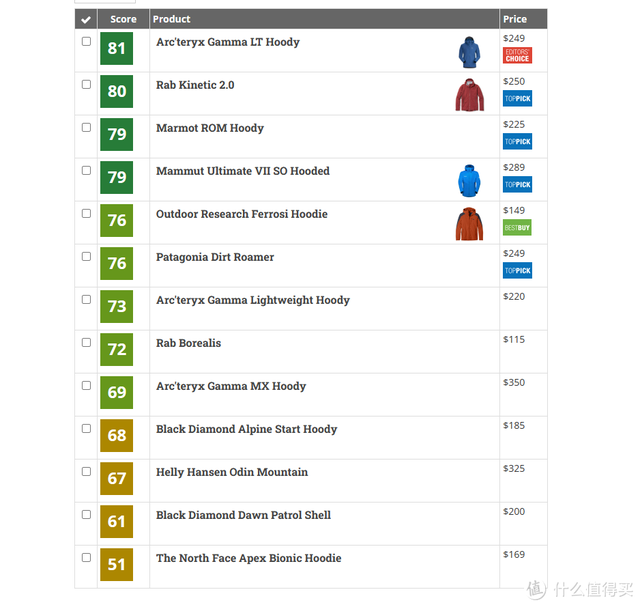
Task: Open the Helly Hansen Odin Mountain link
Action: [x=232, y=472]
